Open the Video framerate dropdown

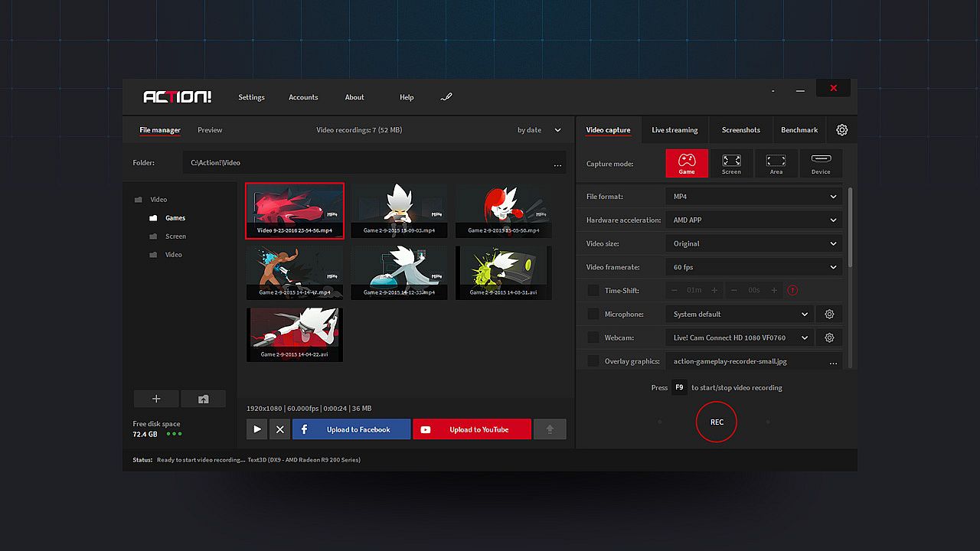click(754, 267)
